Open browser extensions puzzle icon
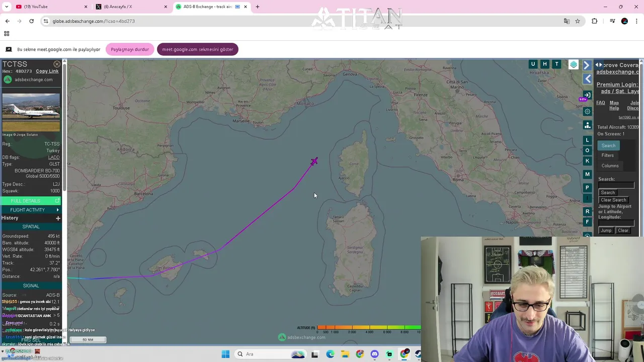Viewport: 644px width, 362px height. (595, 21)
